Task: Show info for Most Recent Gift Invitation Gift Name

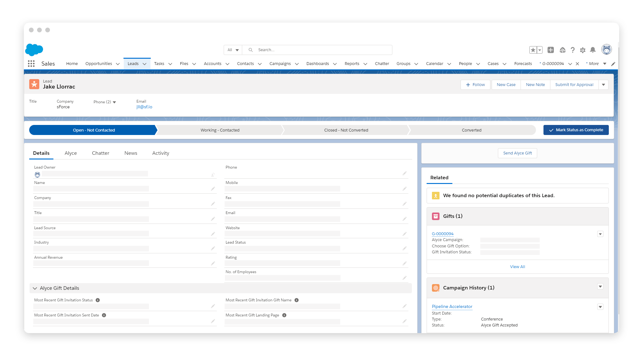Action: point(297,300)
